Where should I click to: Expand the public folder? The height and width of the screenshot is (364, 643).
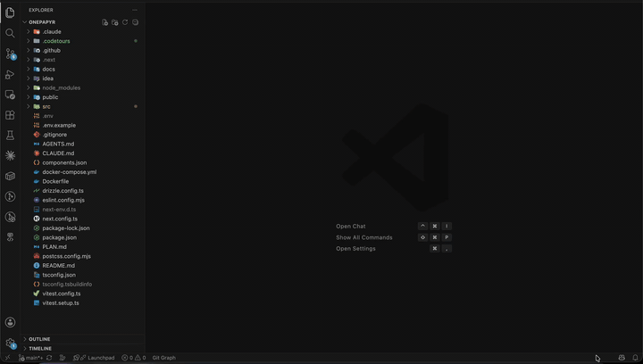pyautogui.click(x=82, y=97)
